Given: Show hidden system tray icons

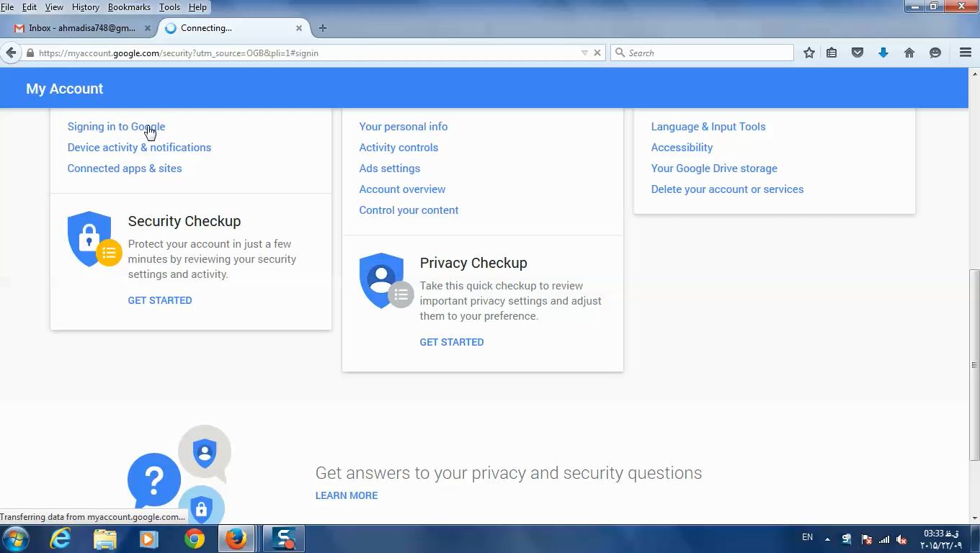Looking at the screenshot, I should pos(827,539).
